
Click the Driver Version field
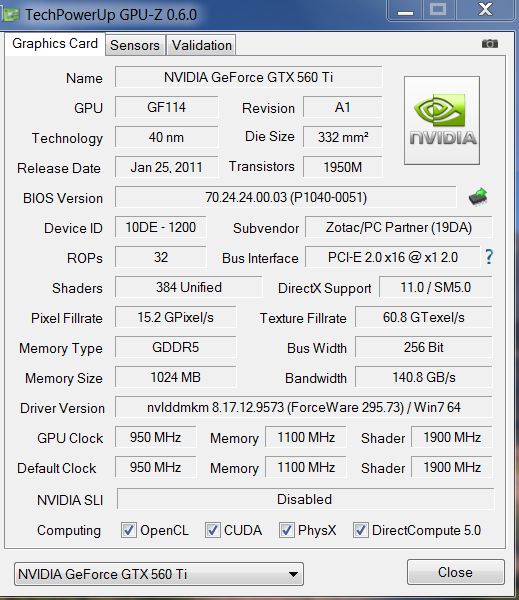[304, 407]
